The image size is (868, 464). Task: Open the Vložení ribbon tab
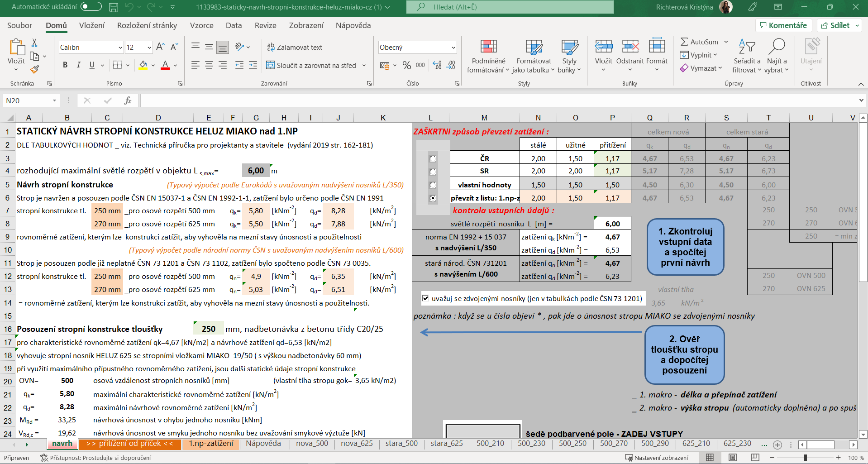92,25
